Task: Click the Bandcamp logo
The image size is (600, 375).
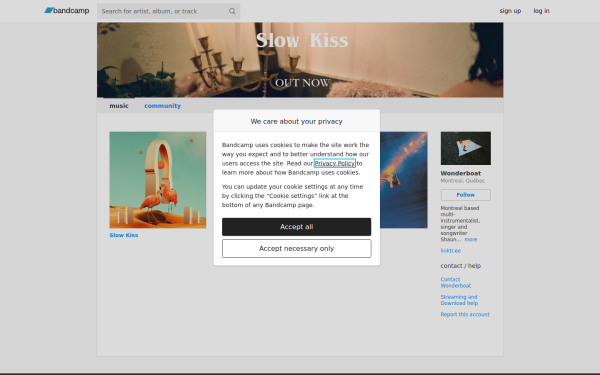Action: pos(67,11)
